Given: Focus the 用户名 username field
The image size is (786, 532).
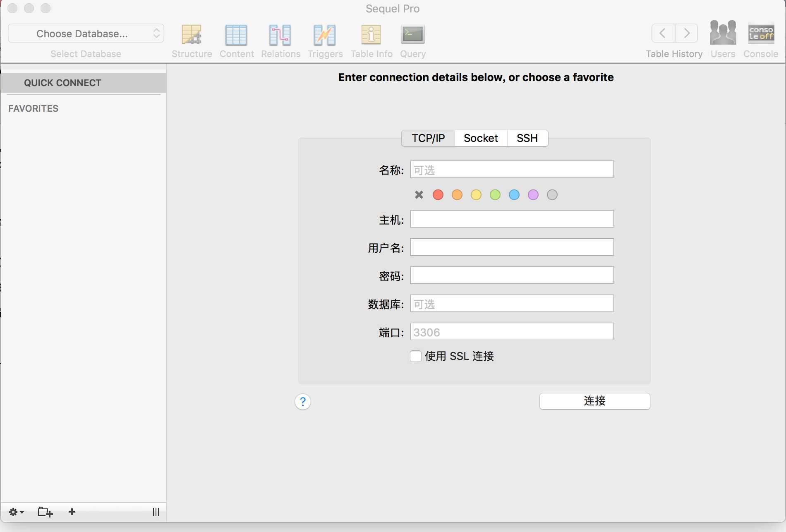Looking at the screenshot, I should [512, 247].
